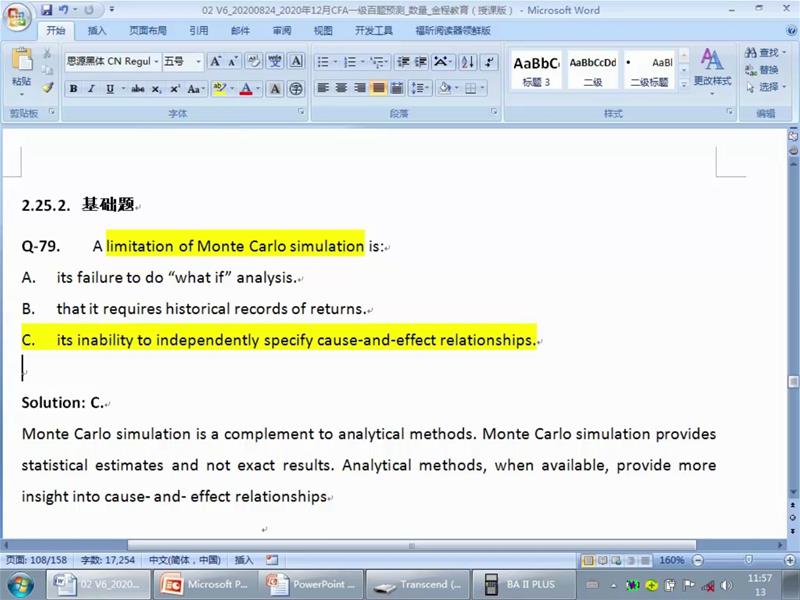Click the Shrink Font icon
This screenshot has height=600, width=800.
233,62
